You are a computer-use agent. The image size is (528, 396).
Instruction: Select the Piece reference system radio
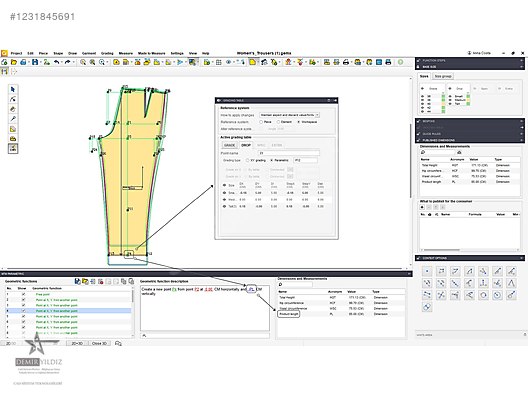pos(261,122)
